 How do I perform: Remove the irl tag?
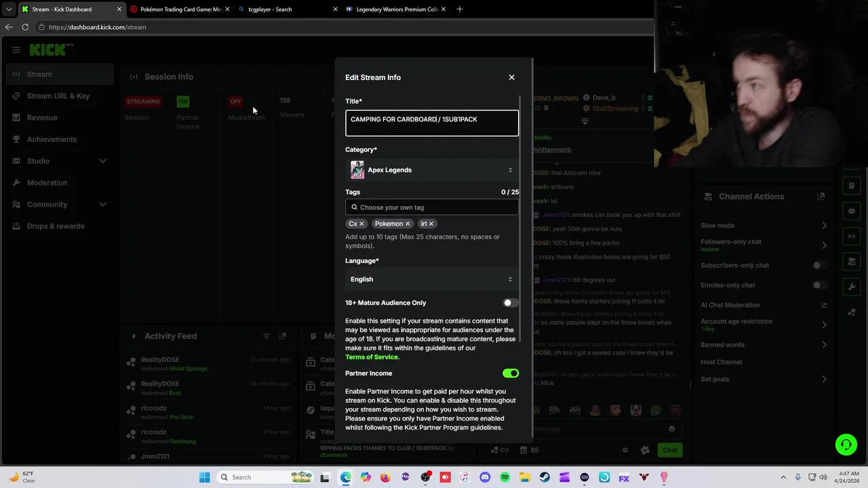[431, 224]
